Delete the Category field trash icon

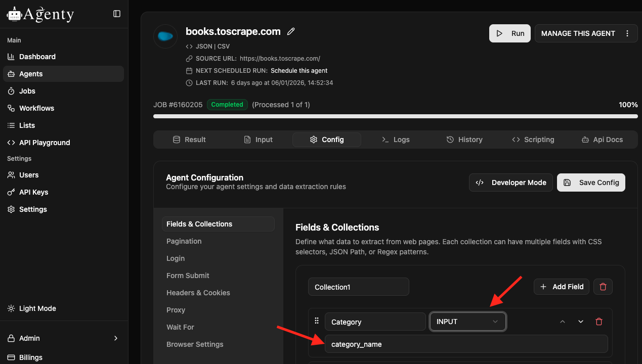click(x=599, y=322)
